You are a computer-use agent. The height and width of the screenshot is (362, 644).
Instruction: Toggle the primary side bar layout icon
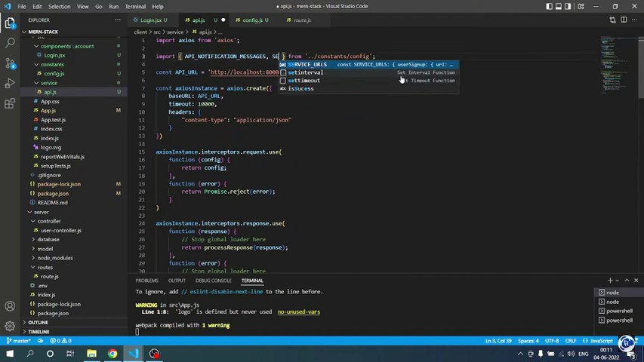(x=549, y=6)
